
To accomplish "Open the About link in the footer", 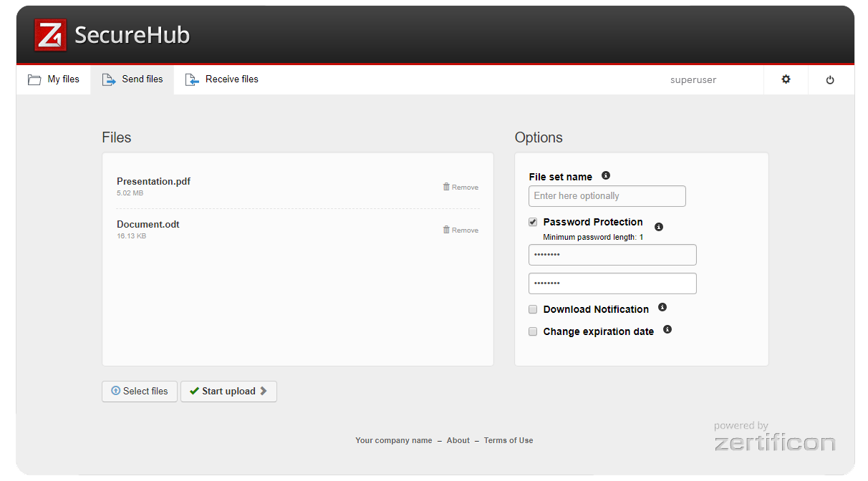I will [x=458, y=440].
